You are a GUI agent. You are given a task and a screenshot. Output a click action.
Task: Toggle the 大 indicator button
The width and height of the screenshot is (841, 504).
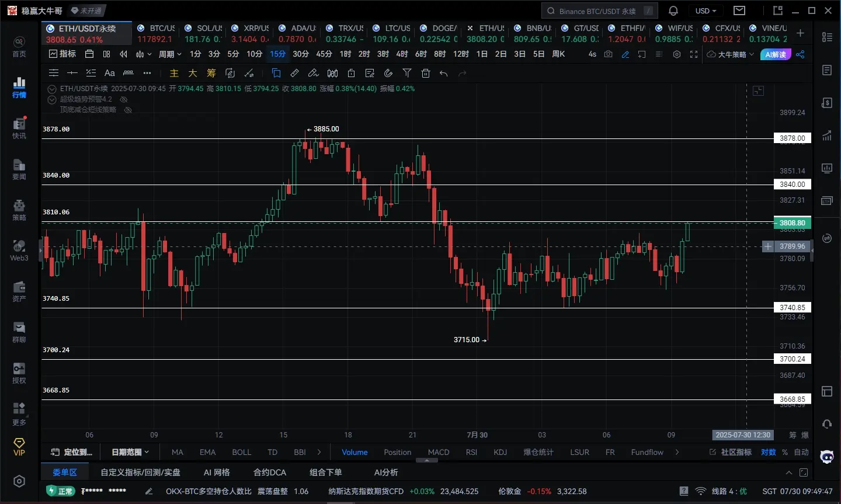(193, 73)
